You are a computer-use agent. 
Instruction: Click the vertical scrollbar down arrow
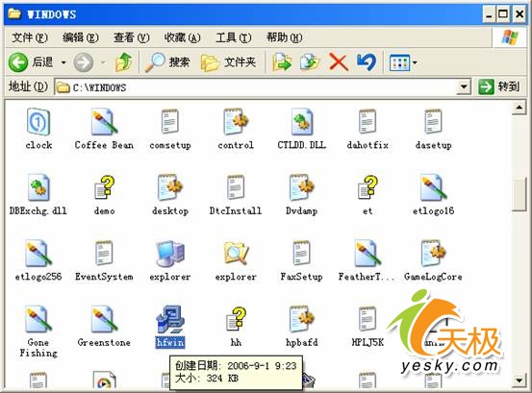coord(519,381)
